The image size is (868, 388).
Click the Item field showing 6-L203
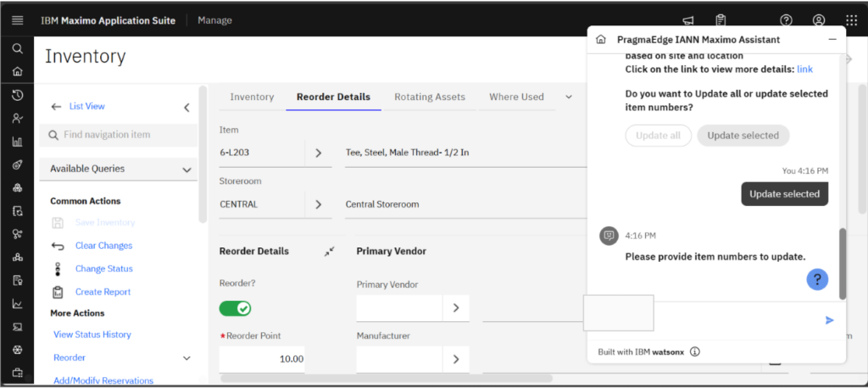click(x=262, y=152)
